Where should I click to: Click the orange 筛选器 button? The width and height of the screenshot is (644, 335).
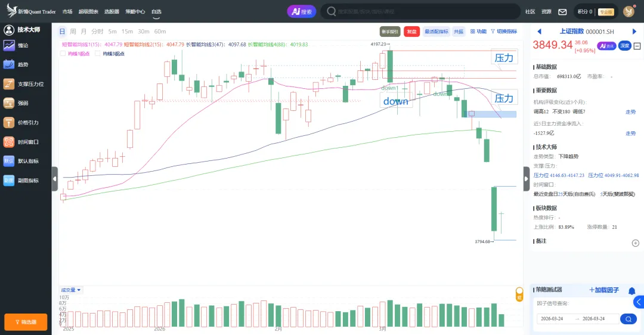pyautogui.click(x=26, y=322)
